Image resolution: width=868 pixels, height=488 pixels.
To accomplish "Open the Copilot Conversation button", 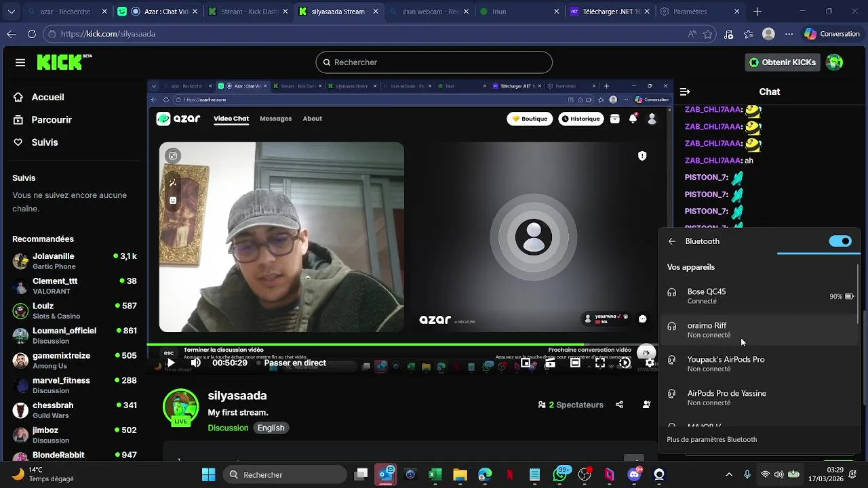I will (832, 34).
